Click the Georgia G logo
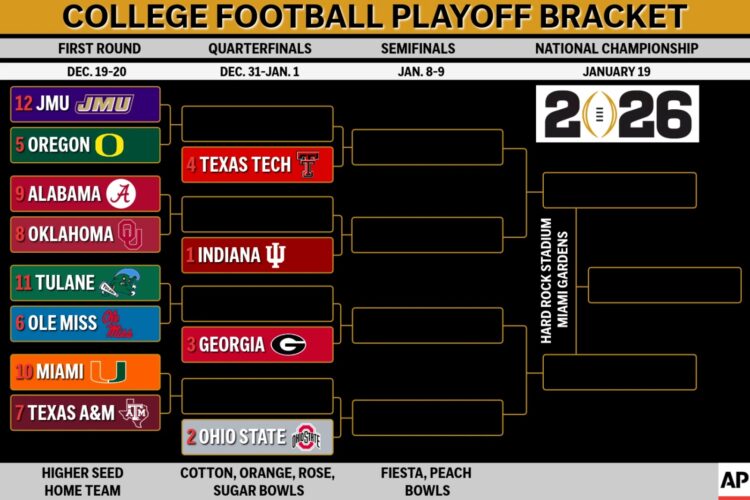750x500 pixels. (x=288, y=345)
